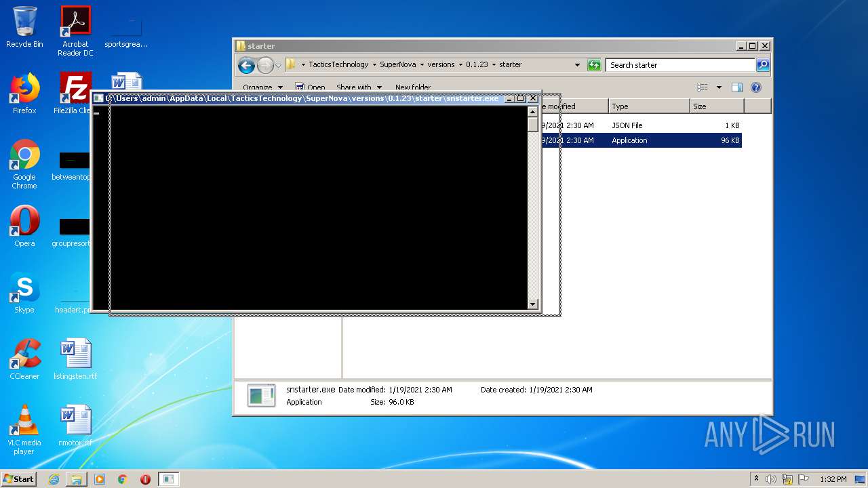Sort by the Type column header
The image size is (868, 488).
tap(649, 106)
